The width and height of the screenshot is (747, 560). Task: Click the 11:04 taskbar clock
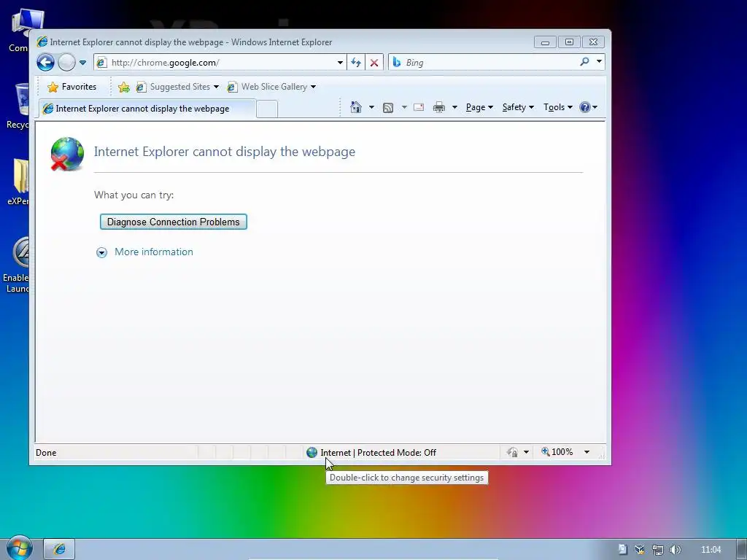click(x=711, y=550)
